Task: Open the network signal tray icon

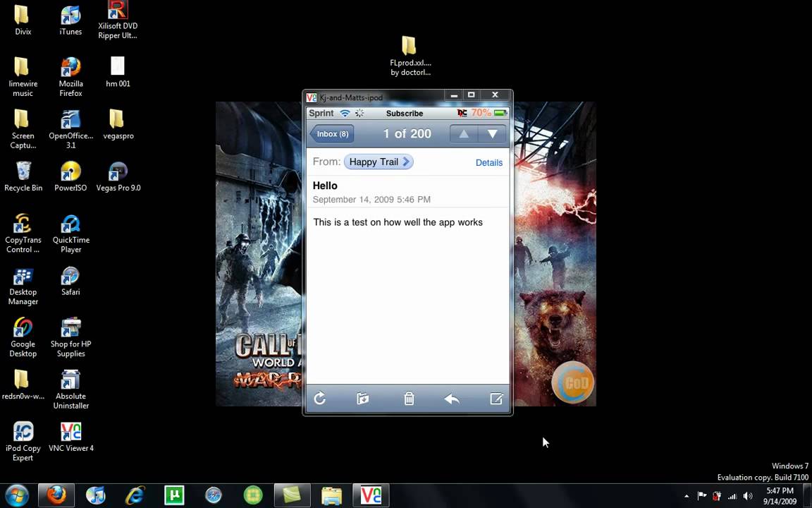Action: (732, 496)
